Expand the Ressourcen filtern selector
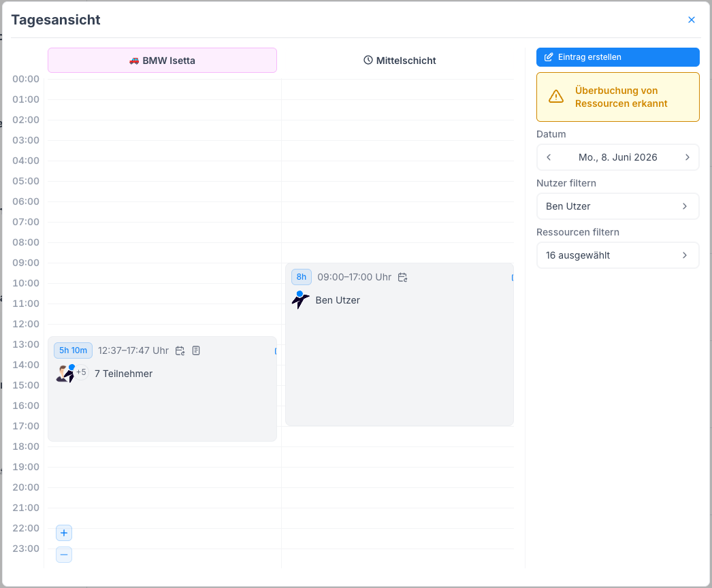712x588 pixels. point(617,255)
